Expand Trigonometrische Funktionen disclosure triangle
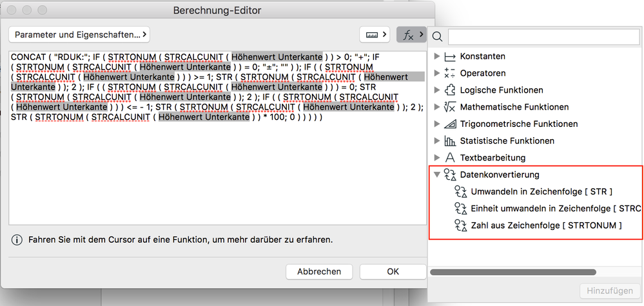644x306 pixels. tap(436, 124)
